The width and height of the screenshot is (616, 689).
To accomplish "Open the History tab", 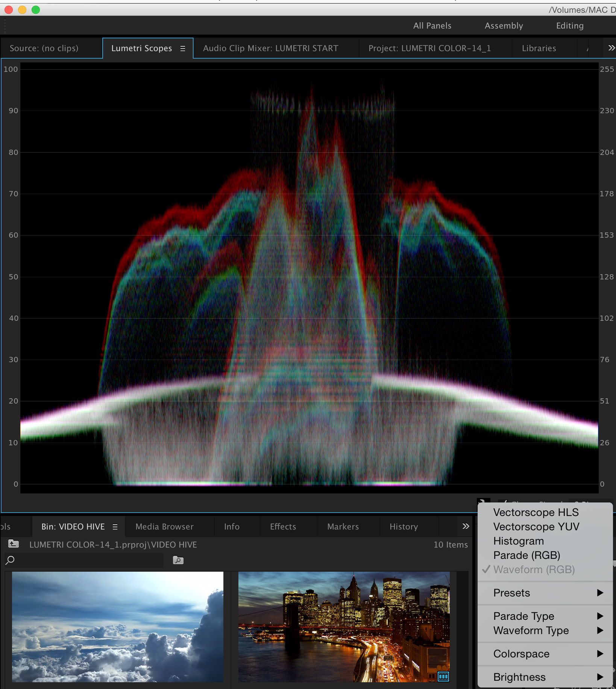I will (x=404, y=527).
